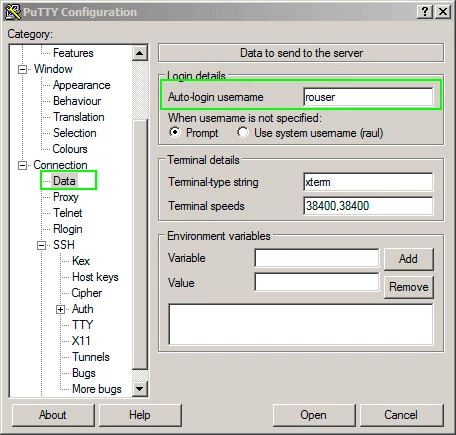Image resolution: width=456 pixels, height=435 pixels.
Task: Open the Behaviour category
Action: (77, 101)
